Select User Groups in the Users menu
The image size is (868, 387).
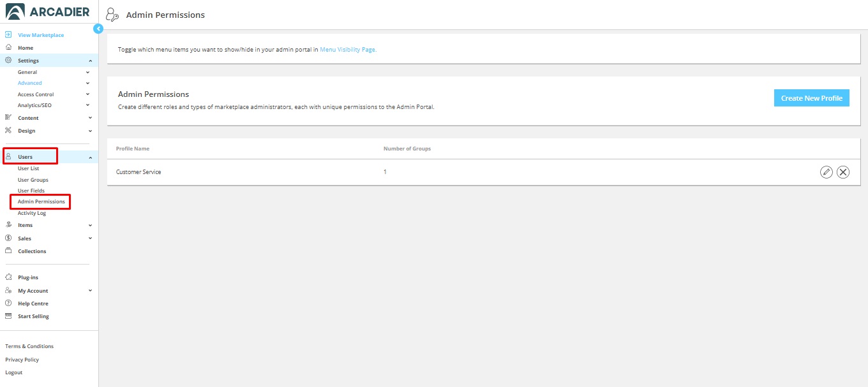33,180
